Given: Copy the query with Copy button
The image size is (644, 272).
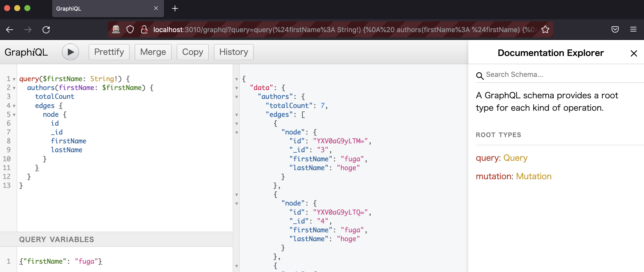Looking at the screenshot, I should pos(193,52).
